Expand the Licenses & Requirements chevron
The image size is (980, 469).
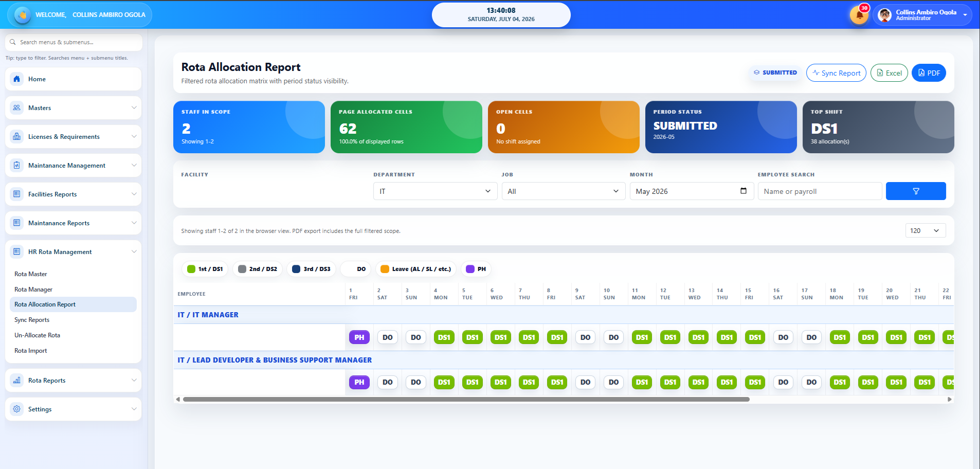click(x=134, y=137)
